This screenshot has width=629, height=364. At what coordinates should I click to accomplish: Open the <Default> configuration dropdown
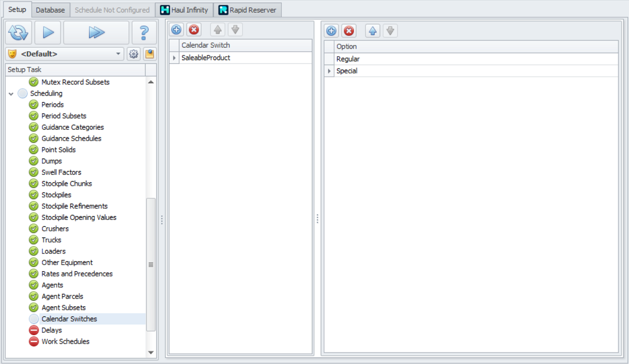(x=117, y=54)
